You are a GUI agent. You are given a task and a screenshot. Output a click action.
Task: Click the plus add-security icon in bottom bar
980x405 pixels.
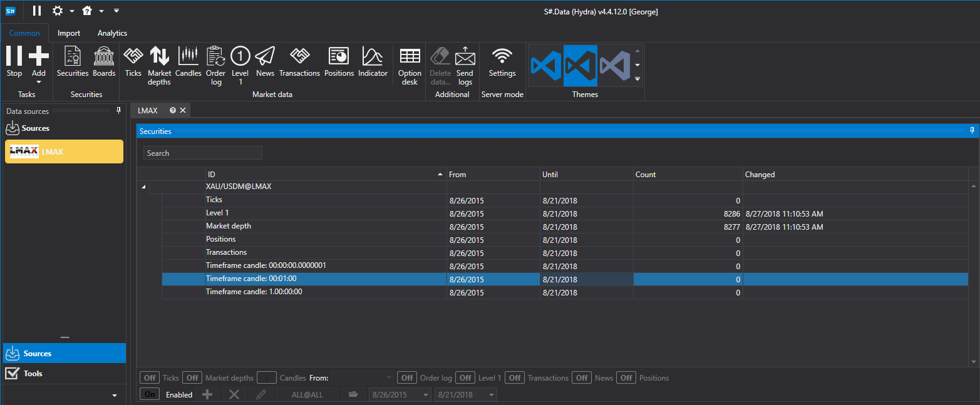pyautogui.click(x=208, y=394)
